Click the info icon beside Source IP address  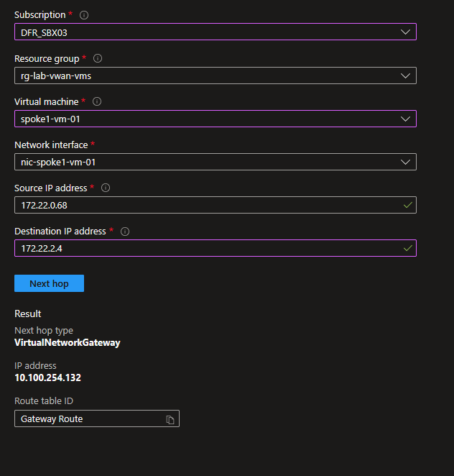(x=106, y=188)
